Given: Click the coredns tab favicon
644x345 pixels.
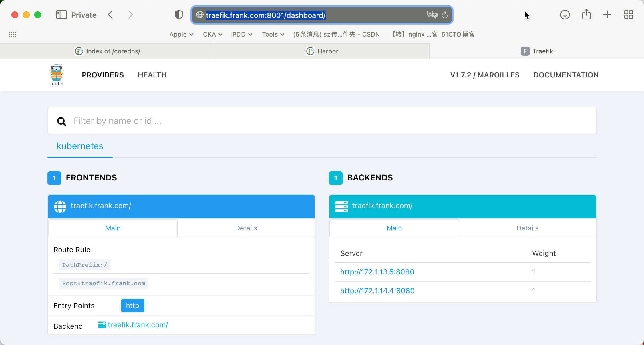Looking at the screenshot, I should click(79, 51).
